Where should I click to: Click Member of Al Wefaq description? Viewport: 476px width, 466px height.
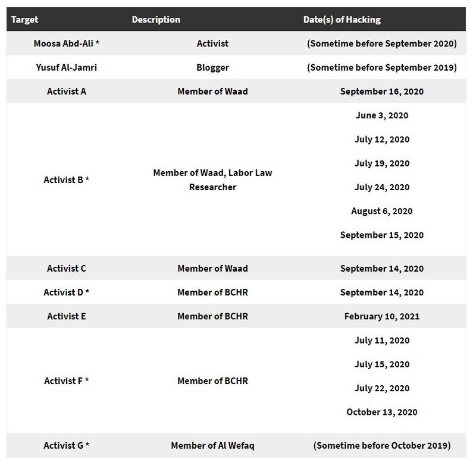pos(212,445)
